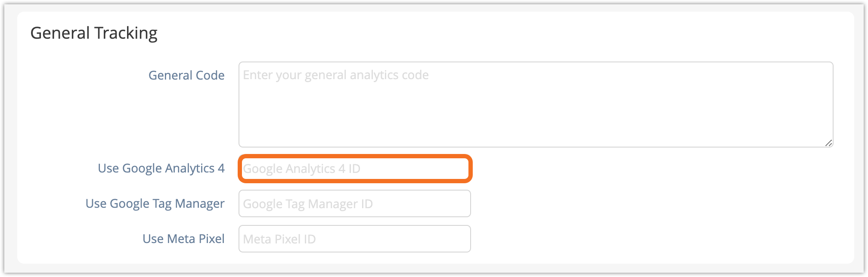The width and height of the screenshot is (868, 277).
Task: Click the "Google Tag Manager ID" placeholder text
Action: 308,204
